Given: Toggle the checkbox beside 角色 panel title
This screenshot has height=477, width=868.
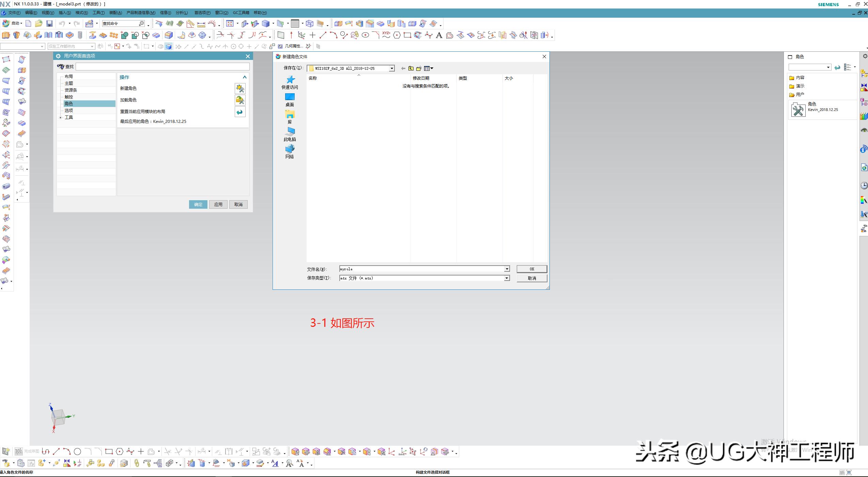Looking at the screenshot, I should point(790,57).
